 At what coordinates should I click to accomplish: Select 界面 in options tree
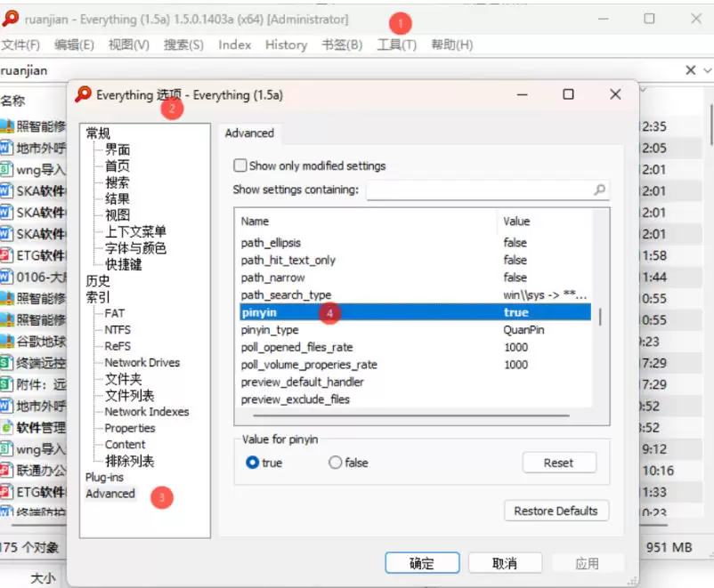pos(117,149)
